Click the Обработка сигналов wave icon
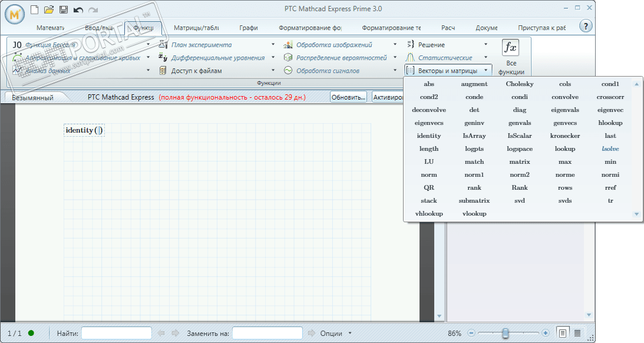 tap(288, 70)
